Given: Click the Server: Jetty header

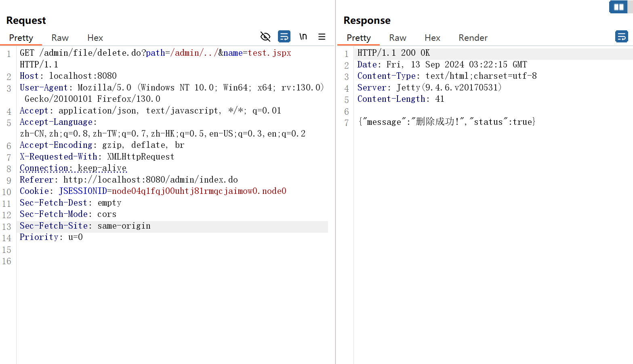Looking at the screenshot, I should click(x=430, y=88).
